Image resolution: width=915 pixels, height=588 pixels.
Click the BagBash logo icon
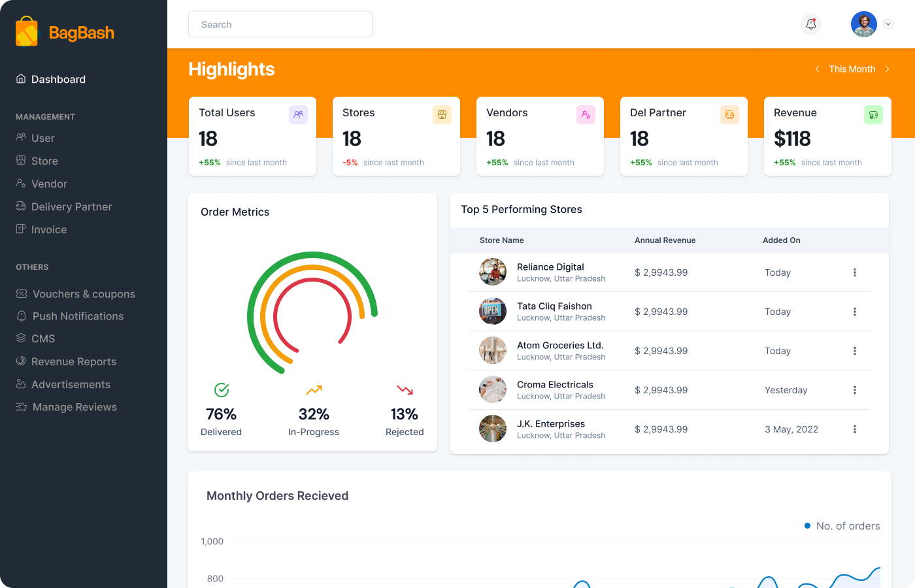tap(27, 31)
